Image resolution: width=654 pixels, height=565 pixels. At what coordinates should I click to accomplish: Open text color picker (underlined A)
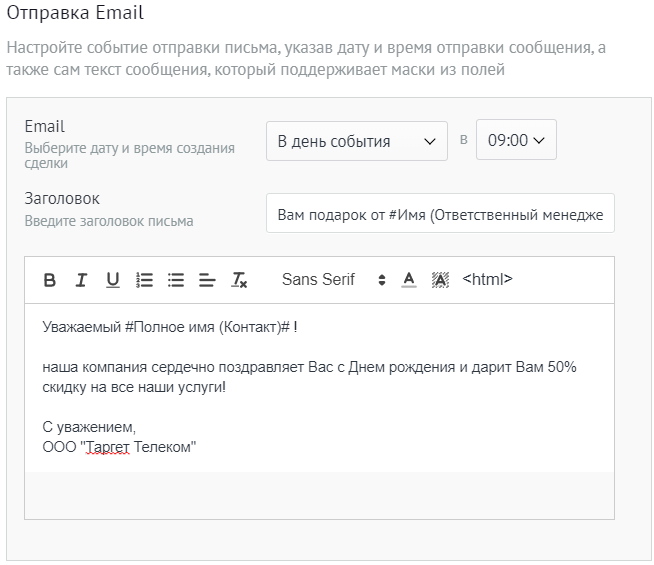409,280
